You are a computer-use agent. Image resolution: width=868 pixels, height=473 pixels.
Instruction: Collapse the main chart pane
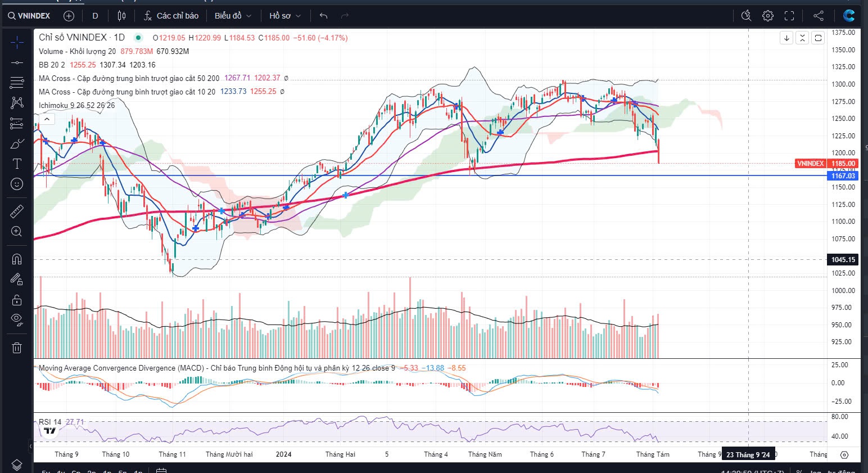(802, 38)
